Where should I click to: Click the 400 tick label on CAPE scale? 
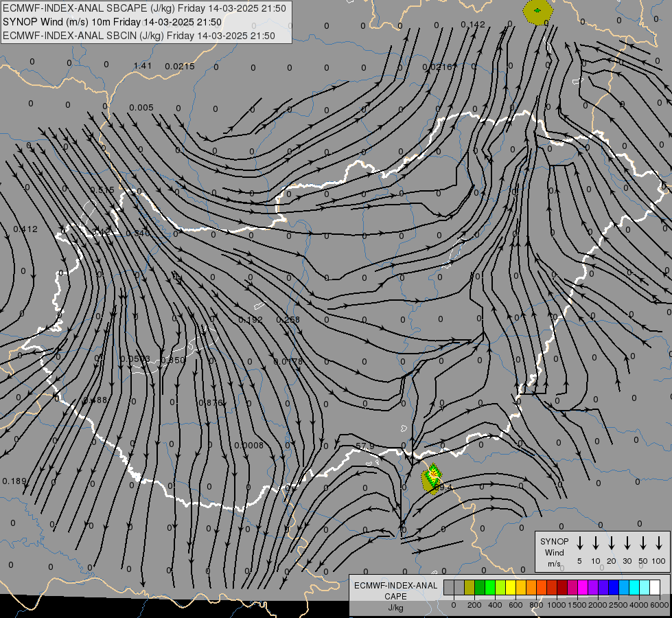pyautogui.click(x=495, y=605)
